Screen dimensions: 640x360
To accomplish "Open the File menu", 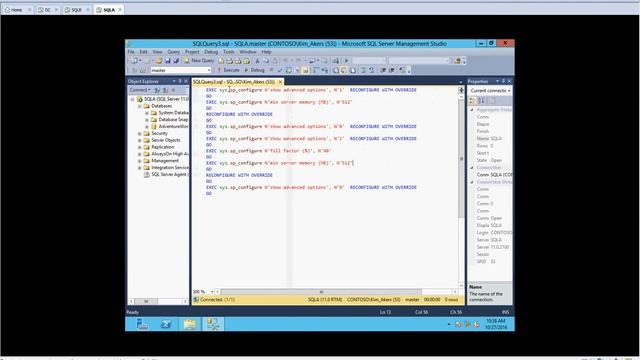I will coord(131,52).
